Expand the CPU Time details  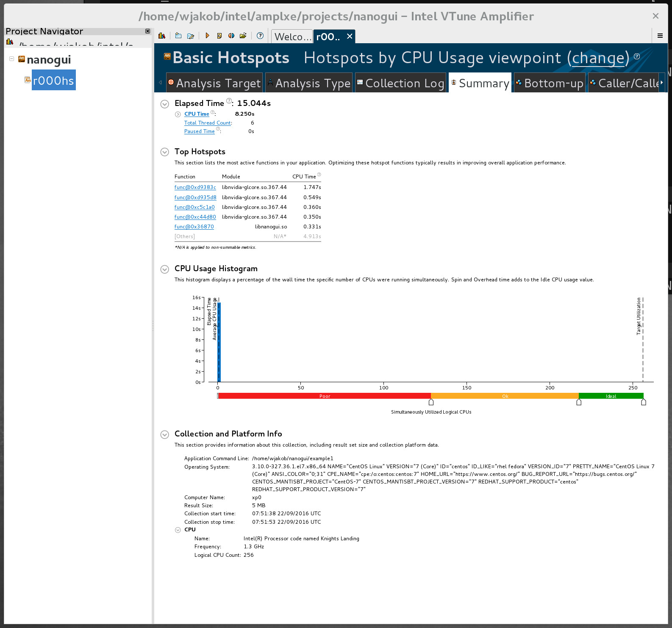[x=178, y=114]
